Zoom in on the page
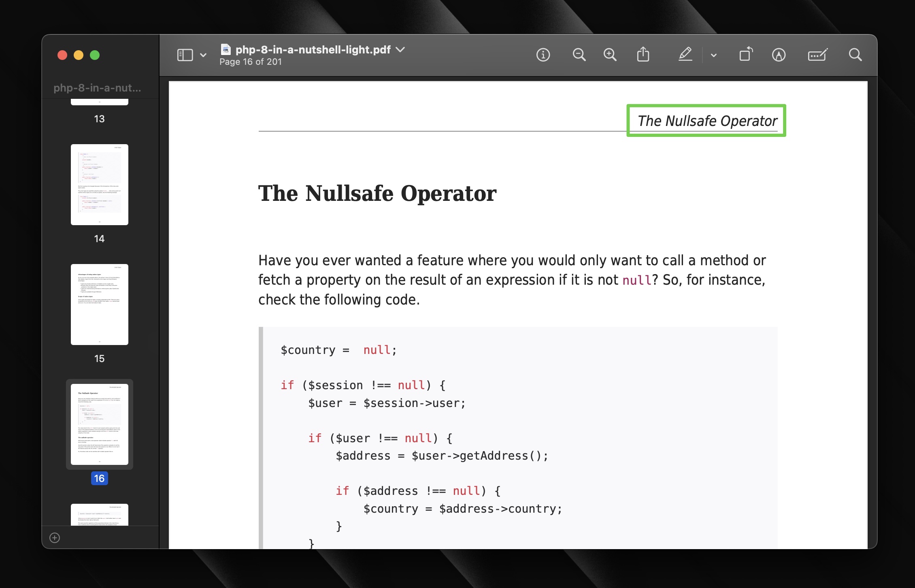The image size is (915, 588). point(610,55)
